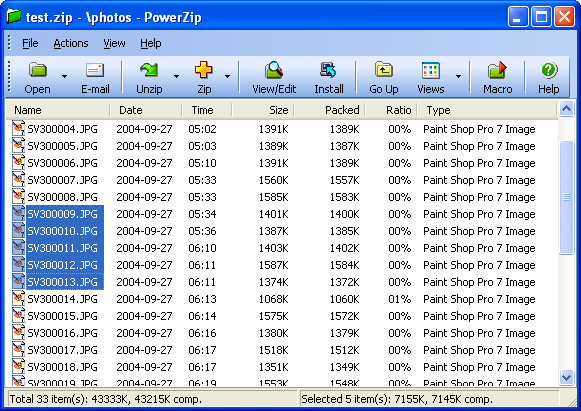
Task: Open the Actions menu
Action: [71, 43]
